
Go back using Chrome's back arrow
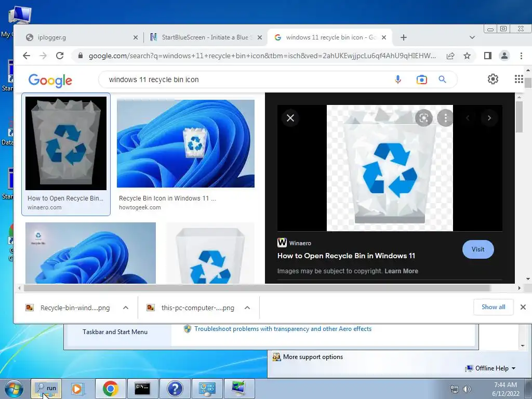point(26,56)
